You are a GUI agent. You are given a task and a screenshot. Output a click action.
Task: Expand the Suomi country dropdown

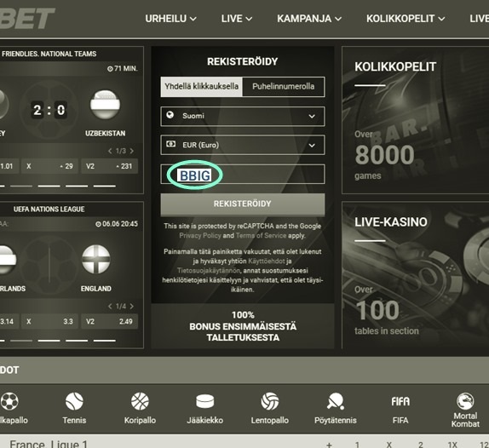pyautogui.click(x=242, y=117)
